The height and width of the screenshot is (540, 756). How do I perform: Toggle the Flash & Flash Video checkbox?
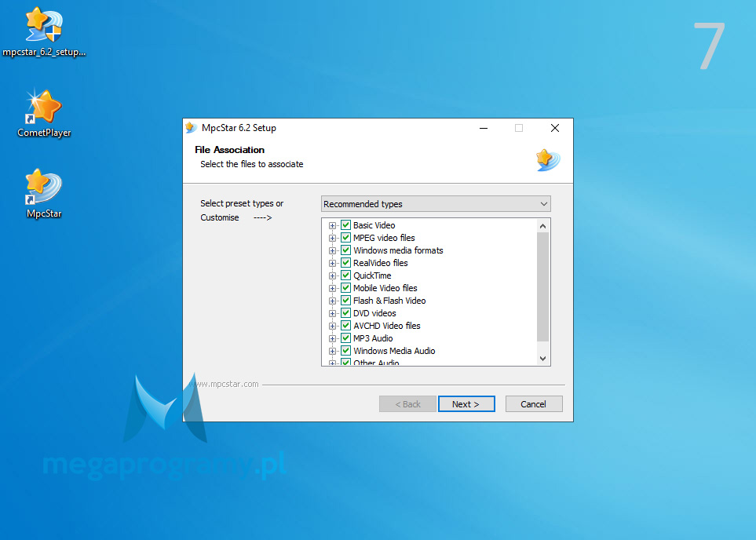345,301
